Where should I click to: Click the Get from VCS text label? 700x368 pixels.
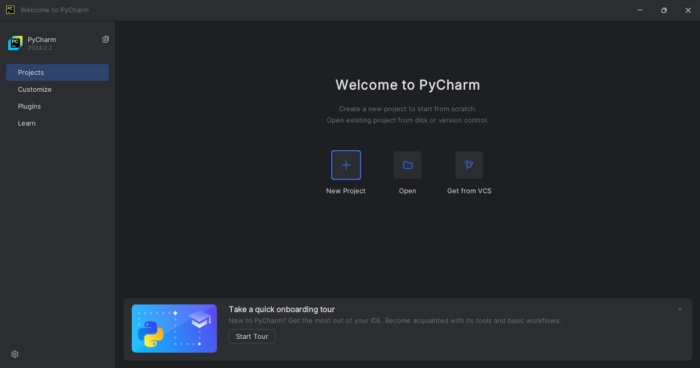click(469, 191)
